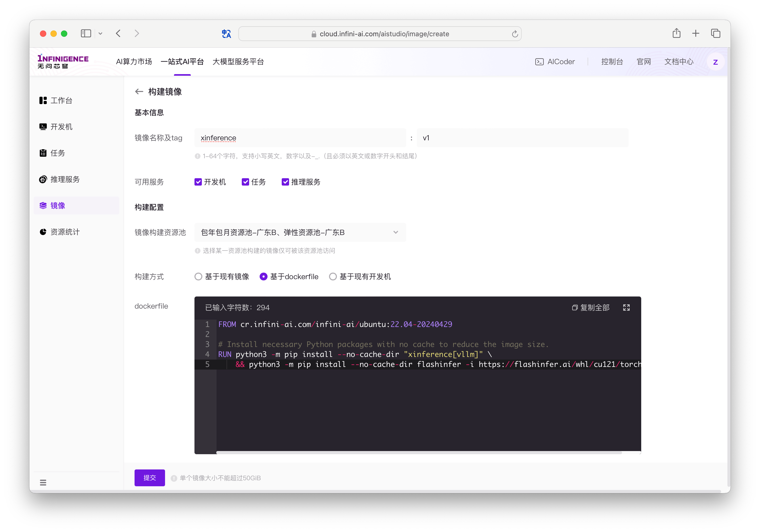The width and height of the screenshot is (760, 532).
Task: Open a new tab with plus icon
Action: point(696,33)
